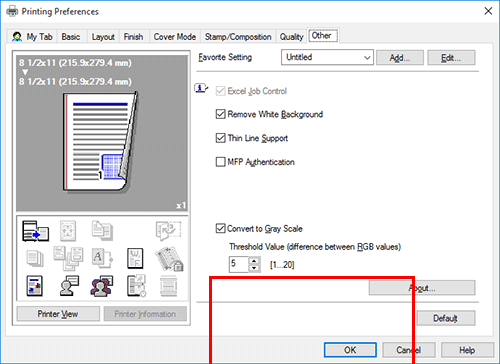Switch to the My Tab tab

point(33,37)
